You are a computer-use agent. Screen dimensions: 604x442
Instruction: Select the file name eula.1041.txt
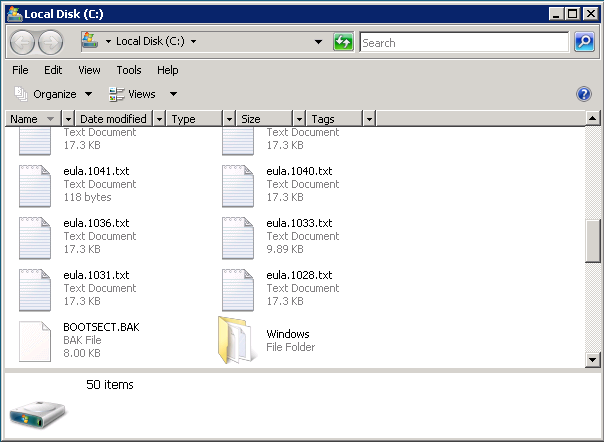pos(96,171)
